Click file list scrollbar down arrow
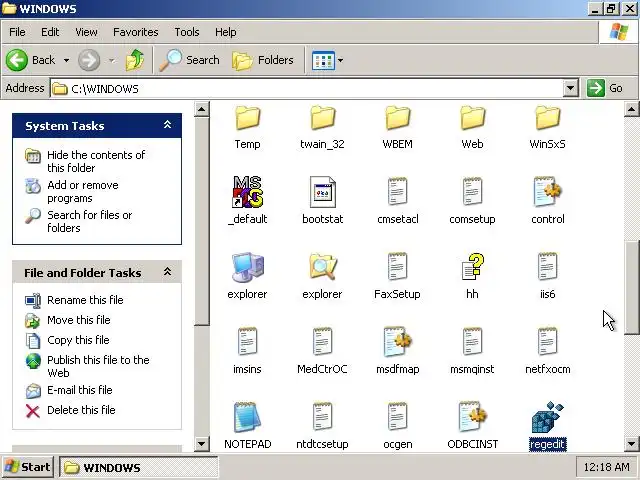 (631, 444)
